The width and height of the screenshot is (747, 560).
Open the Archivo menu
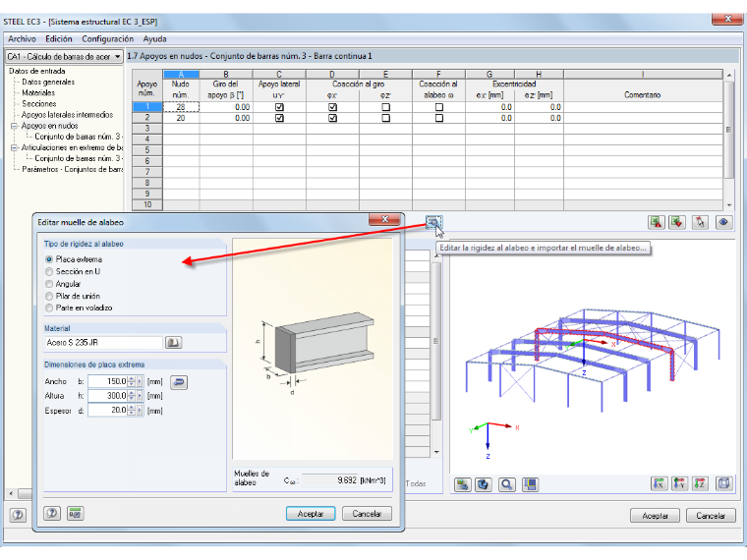pyautogui.click(x=22, y=39)
